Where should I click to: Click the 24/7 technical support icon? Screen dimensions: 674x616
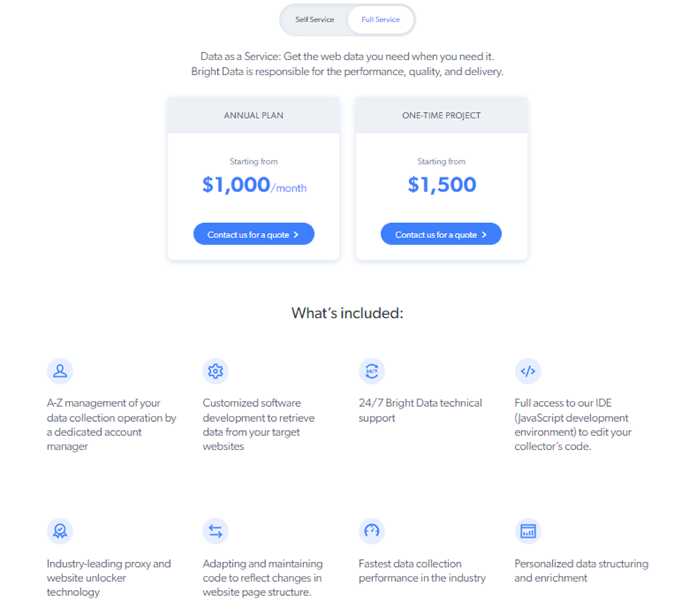tap(371, 371)
